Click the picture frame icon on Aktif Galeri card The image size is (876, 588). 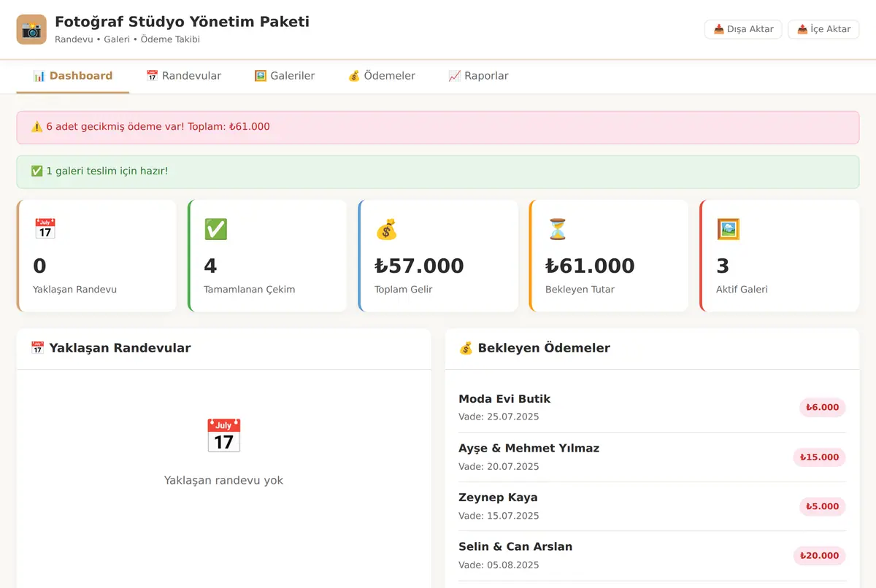click(728, 229)
